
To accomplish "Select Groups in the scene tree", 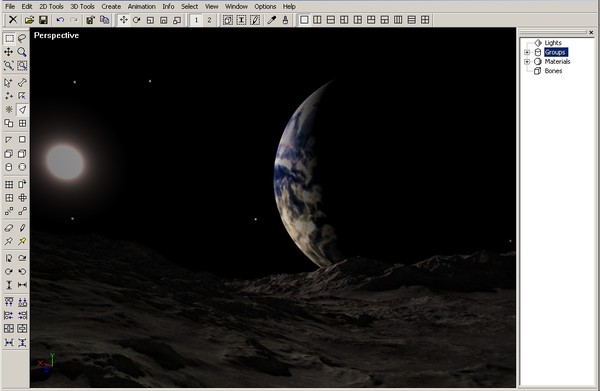I will 555,52.
